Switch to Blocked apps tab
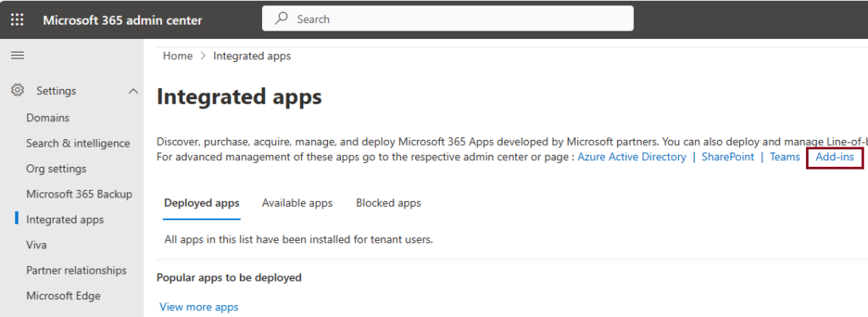Image resolution: width=868 pixels, height=317 pixels. point(388,203)
